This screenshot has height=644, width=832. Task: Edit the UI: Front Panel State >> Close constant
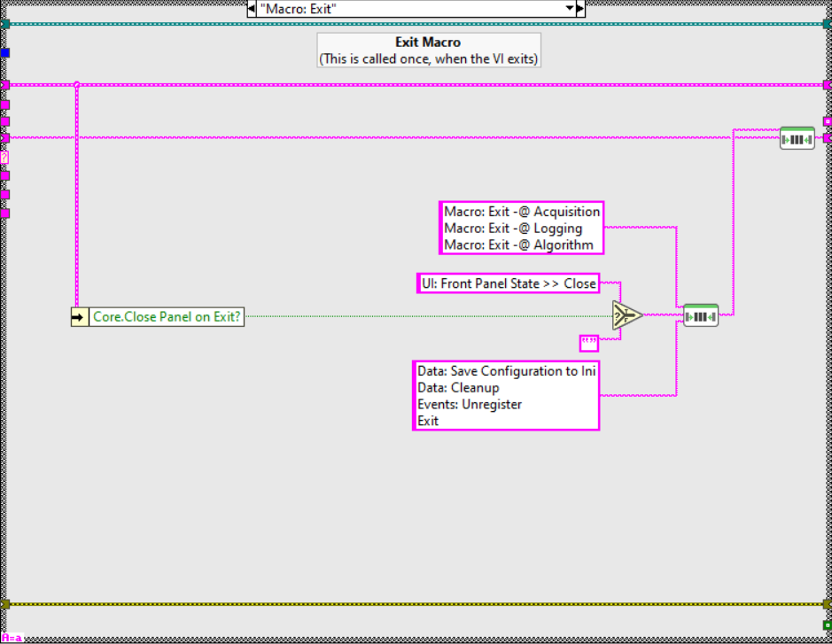509,283
